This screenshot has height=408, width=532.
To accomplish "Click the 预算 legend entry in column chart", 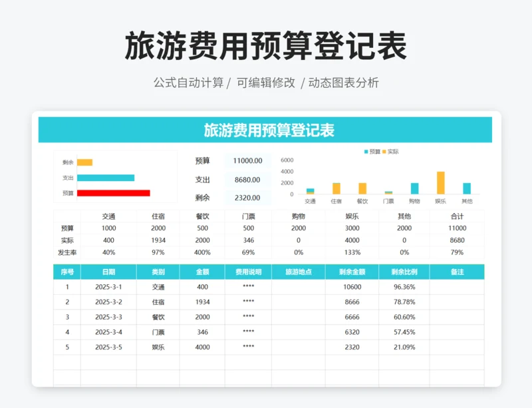I will [x=372, y=152].
